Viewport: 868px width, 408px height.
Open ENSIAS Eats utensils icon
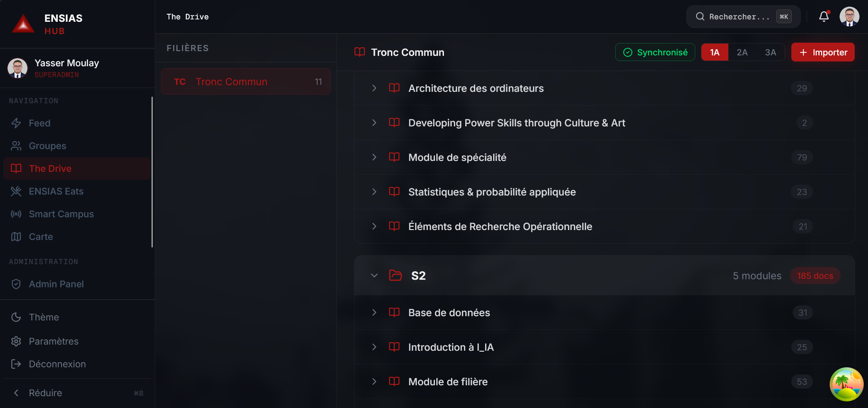(16, 191)
